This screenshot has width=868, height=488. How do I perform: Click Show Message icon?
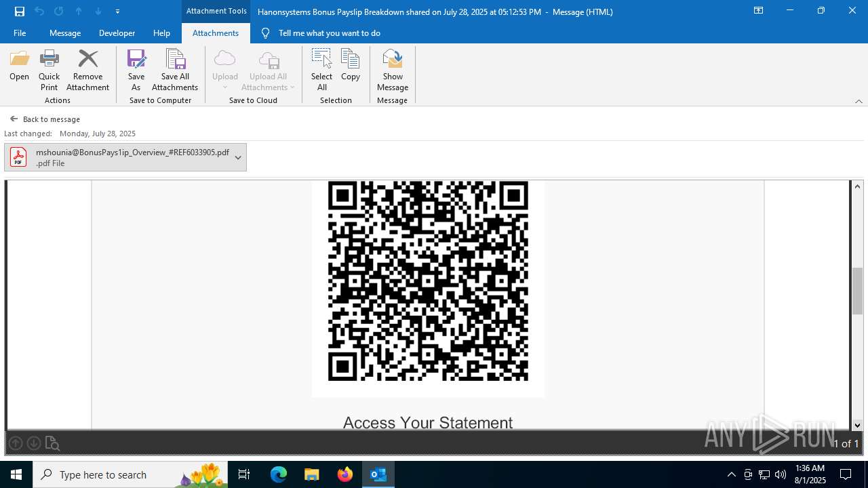[x=393, y=70]
